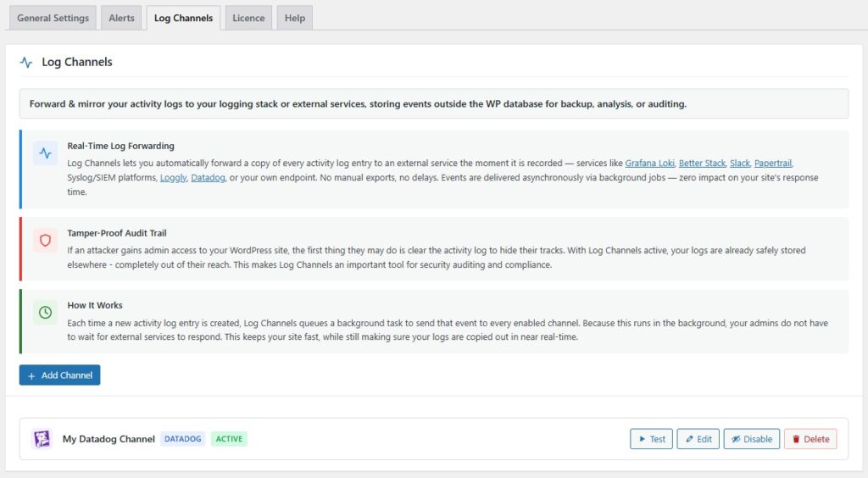Click the Real-Time Log Forwarding pulse icon
This screenshot has height=478, width=868.
(x=46, y=153)
